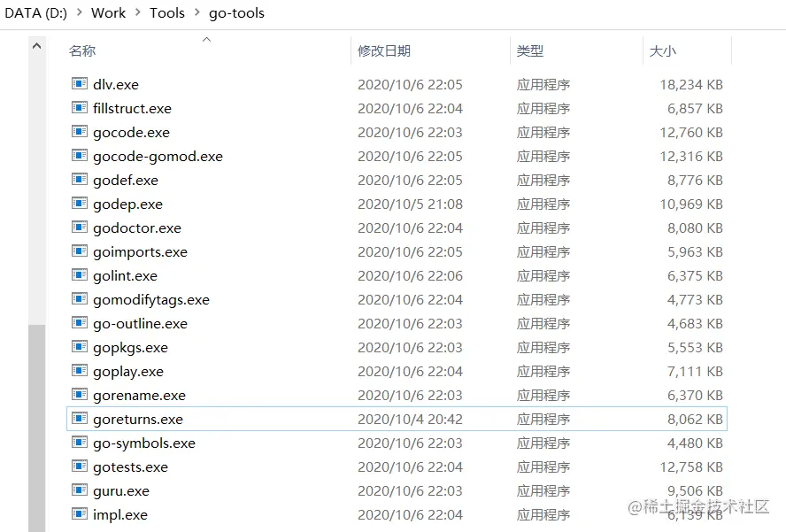Click the goimports.exe file icon
This screenshot has height=532, width=786.
coord(79,251)
